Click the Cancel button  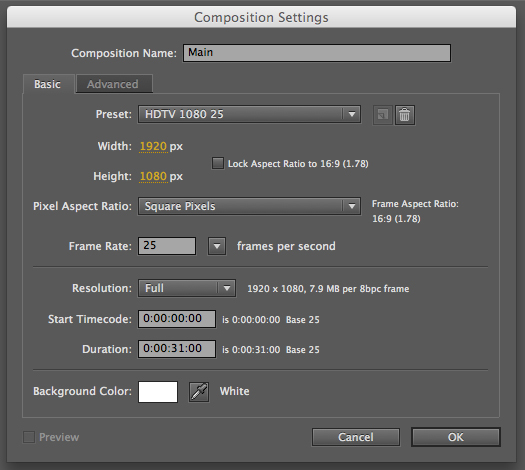tap(356, 437)
